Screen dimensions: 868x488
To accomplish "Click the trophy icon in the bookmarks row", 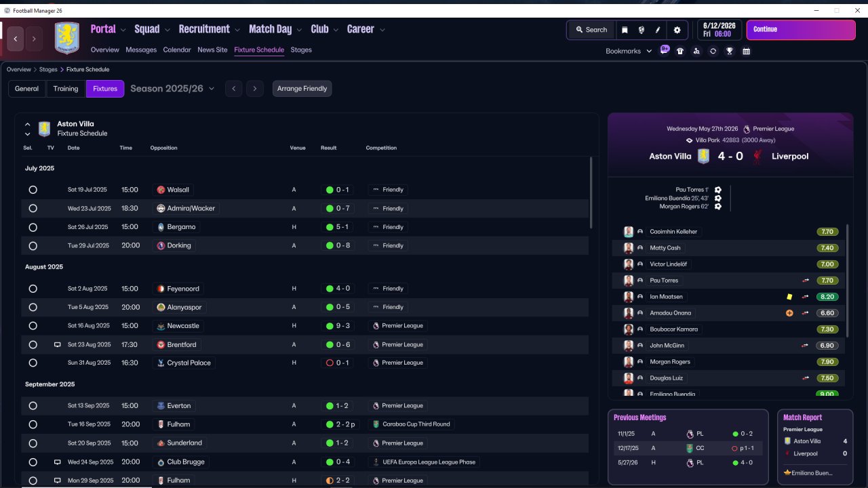I will tap(730, 51).
